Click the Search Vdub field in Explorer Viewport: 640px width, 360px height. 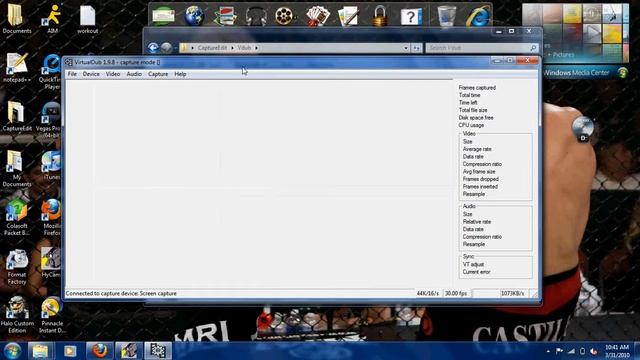(x=482, y=48)
